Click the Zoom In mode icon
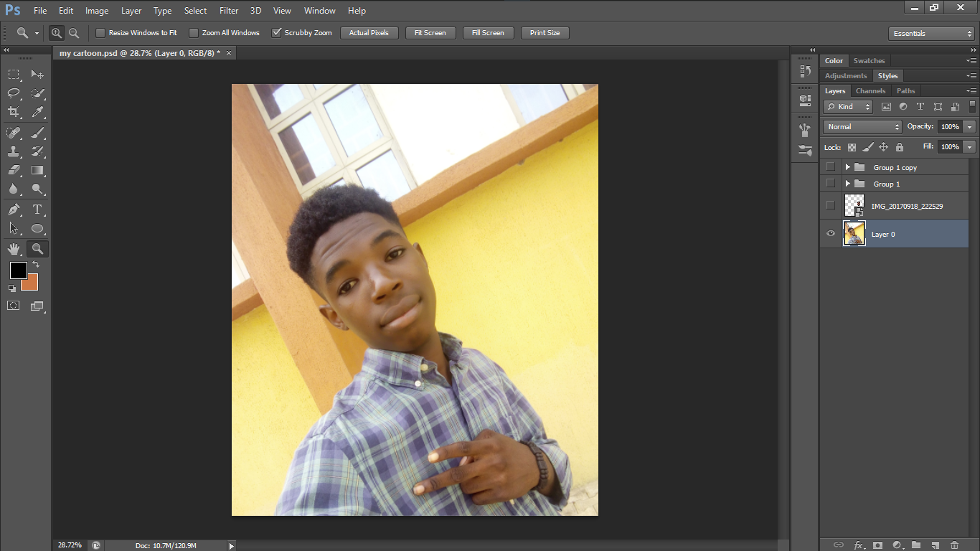Image resolution: width=980 pixels, height=551 pixels. pyautogui.click(x=56, y=33)
